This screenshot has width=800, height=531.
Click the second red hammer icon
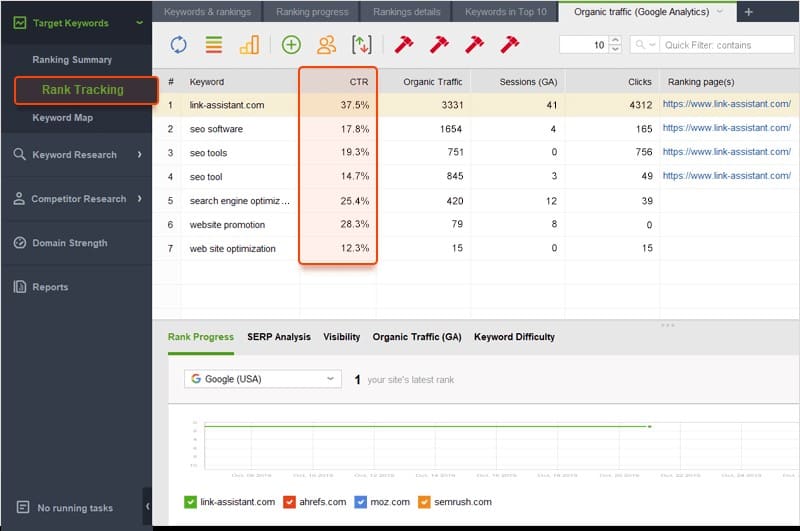439,45
